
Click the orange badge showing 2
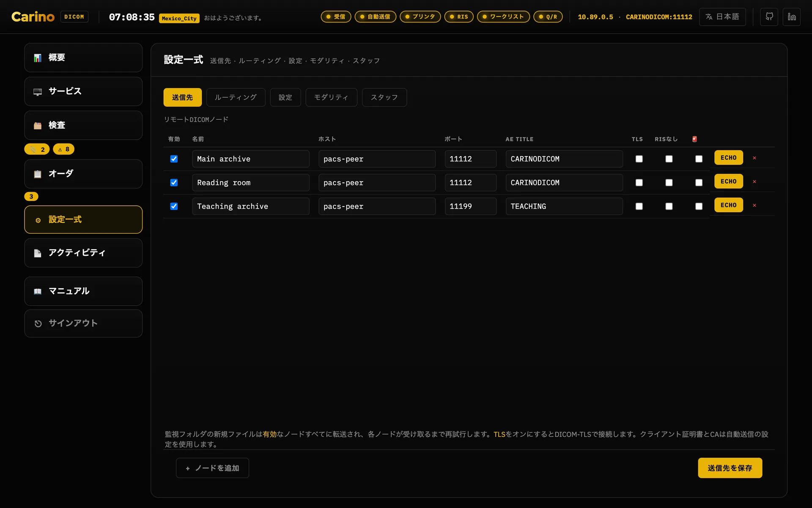(37, 149)
